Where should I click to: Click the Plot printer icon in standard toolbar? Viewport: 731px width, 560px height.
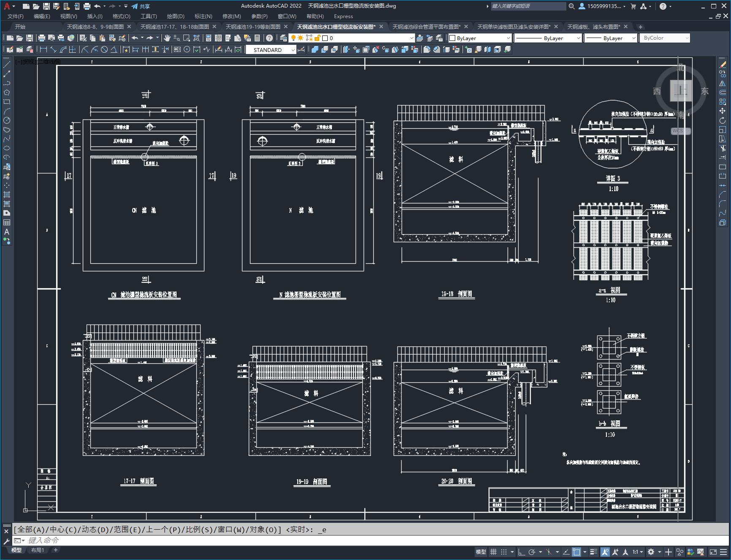(x=42, y=38)
